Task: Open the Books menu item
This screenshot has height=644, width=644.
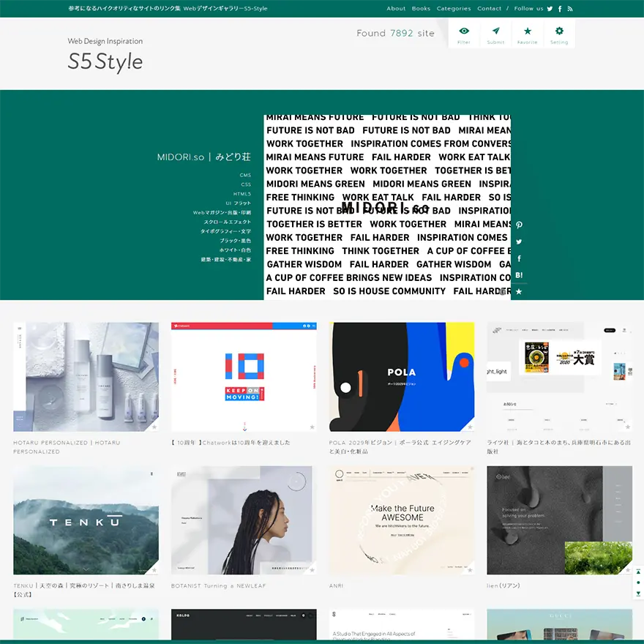Action: 421,9
